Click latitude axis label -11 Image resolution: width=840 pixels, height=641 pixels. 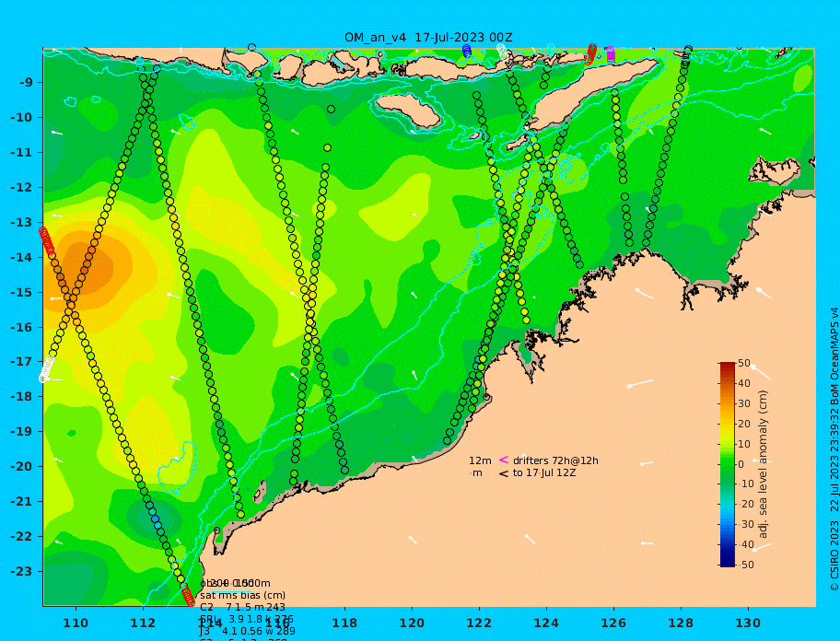pos(21,153)
